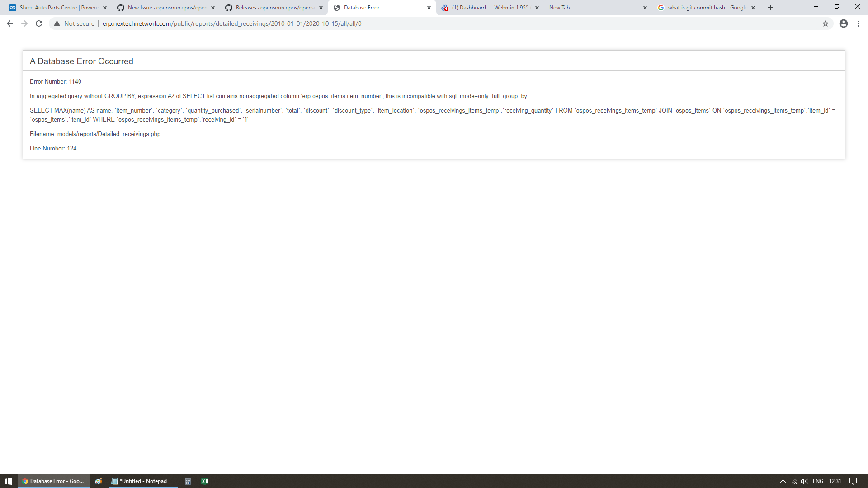Image resolution: width=868 pixels, height=488 pixels.
Task: Open the Windows Start menu
Action: tap(8, 481)
